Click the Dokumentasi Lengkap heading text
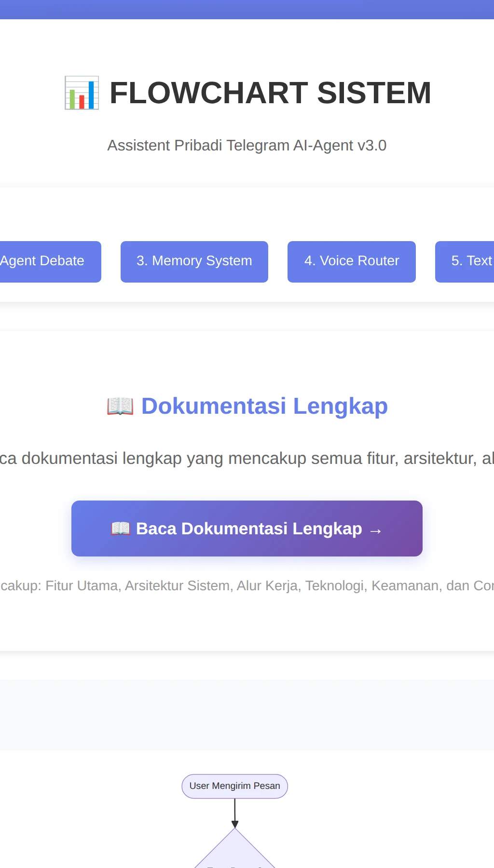The width and height of the screenshot is (494, 868). (x=264, y=406)
